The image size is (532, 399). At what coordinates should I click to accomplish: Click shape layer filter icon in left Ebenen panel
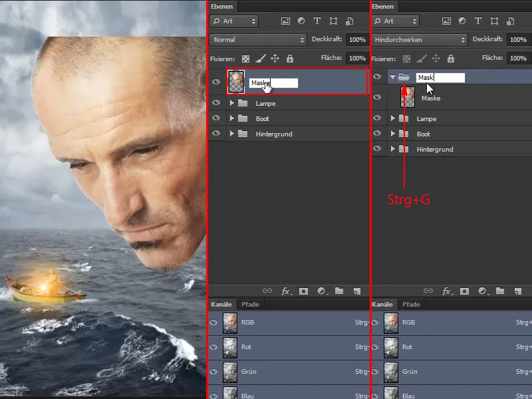[334, 21]
